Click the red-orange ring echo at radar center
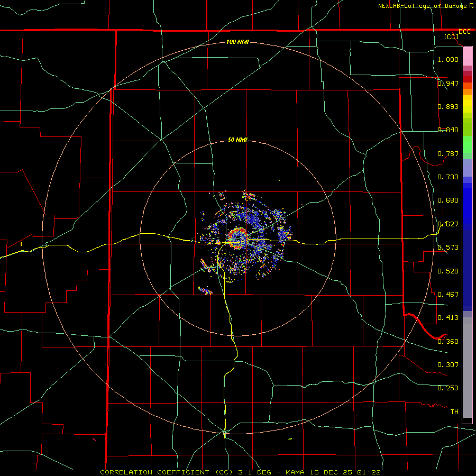The image size is (476, 476). (x=237, y=239)
